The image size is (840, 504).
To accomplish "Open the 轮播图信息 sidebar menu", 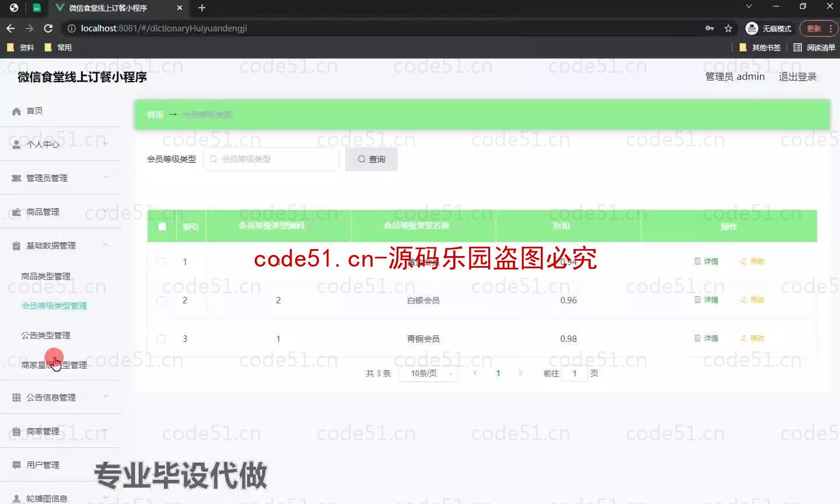I will [x=47, y=499].
